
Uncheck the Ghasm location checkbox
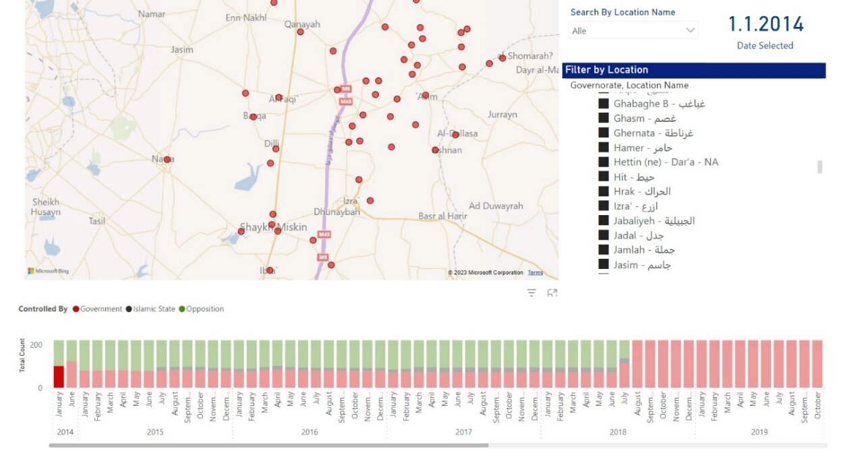[x=603, y=119]
